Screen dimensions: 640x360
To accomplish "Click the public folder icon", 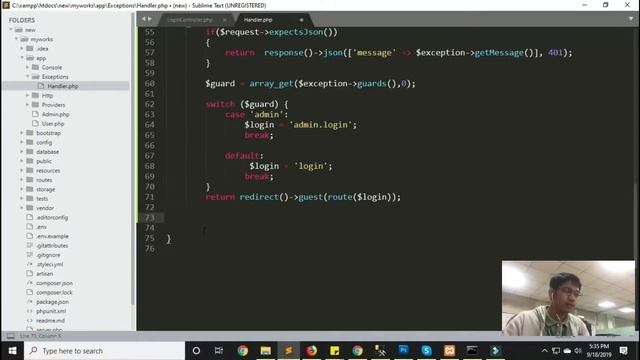I will click(x=30, y=161).
